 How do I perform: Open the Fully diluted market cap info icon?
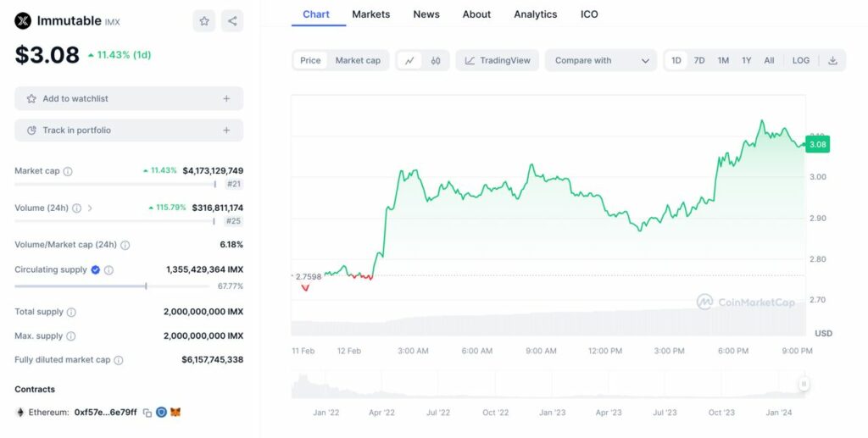click(x=119, y=360)
